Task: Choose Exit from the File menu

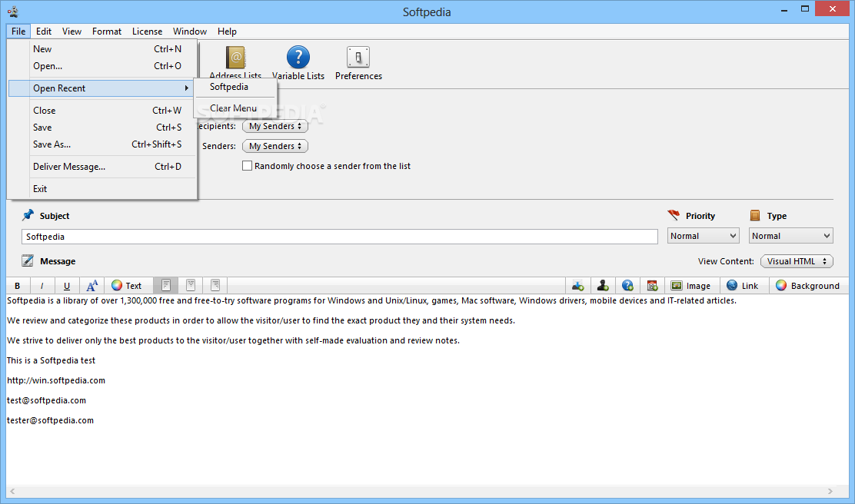Action: point(102,189)
